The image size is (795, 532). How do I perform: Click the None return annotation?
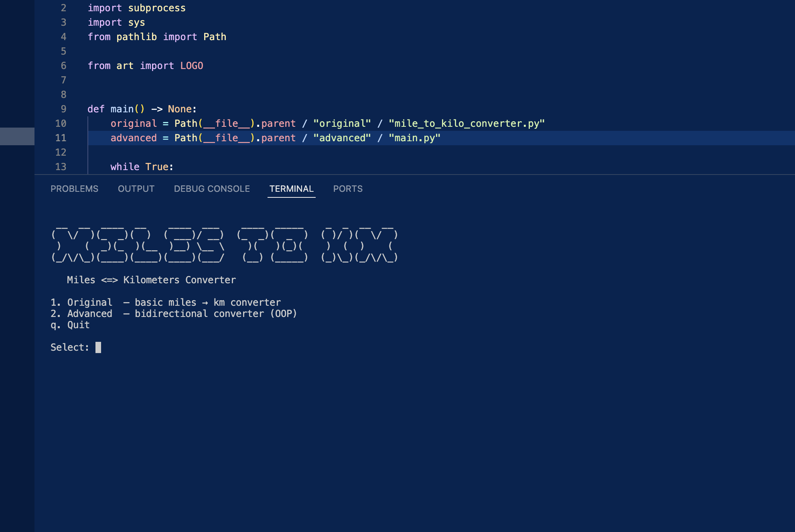click(180, 109)
